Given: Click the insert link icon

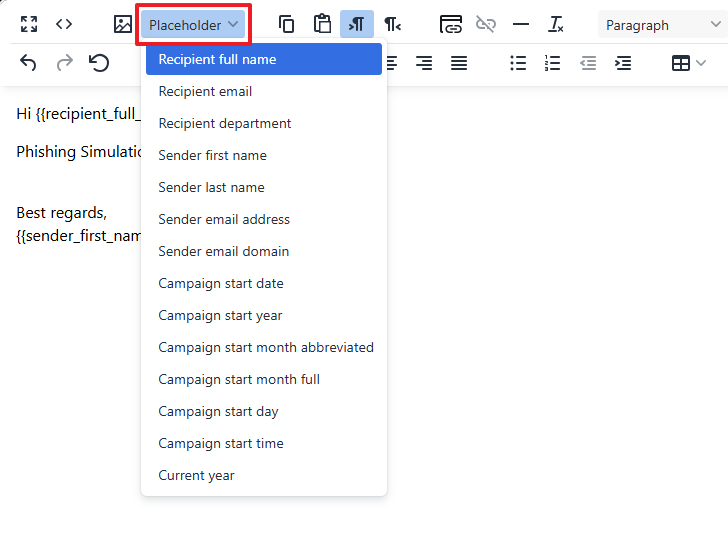Looking at the screenshot, I should pos(451,24).
